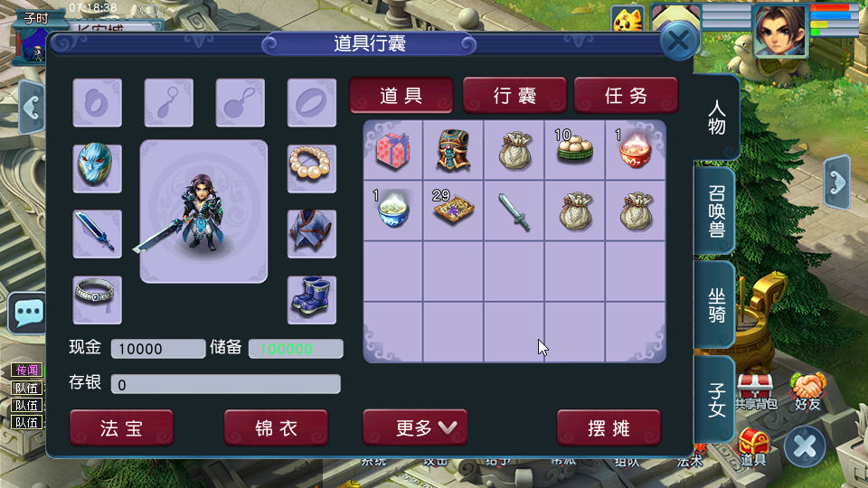Click the 好友 handshake icon
The image size is (868, 488).
coord(807,391)
